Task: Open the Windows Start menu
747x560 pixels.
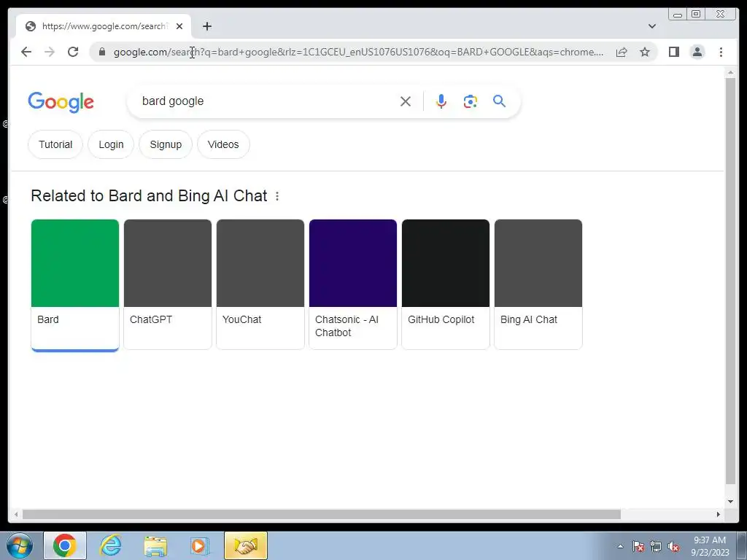Action: pos(20,545)
